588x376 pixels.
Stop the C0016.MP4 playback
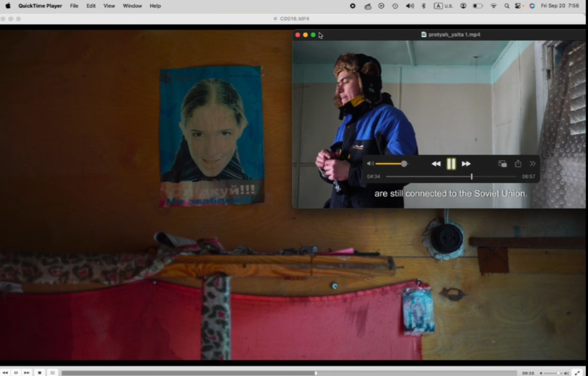(40, 373)
